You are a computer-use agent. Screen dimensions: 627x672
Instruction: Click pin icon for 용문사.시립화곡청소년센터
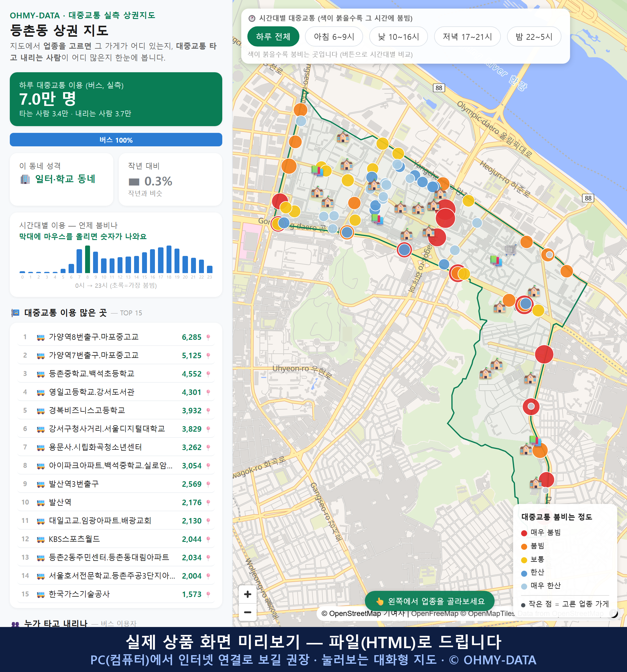click(x=208, y=448)
